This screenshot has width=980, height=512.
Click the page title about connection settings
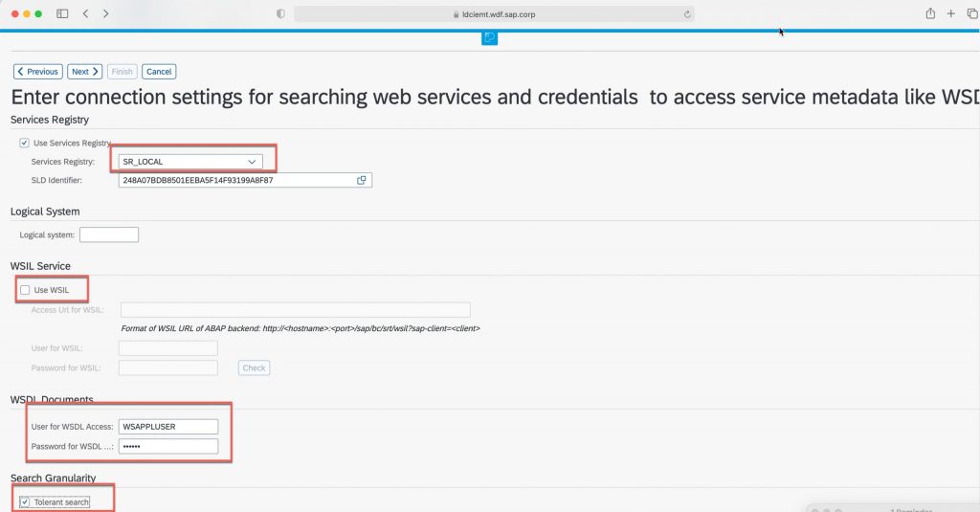pos(495,97)
